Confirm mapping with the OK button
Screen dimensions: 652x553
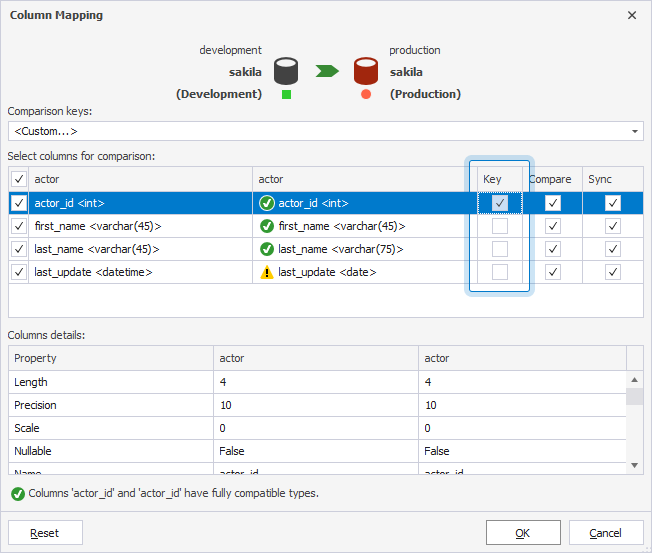pos(523,533)
